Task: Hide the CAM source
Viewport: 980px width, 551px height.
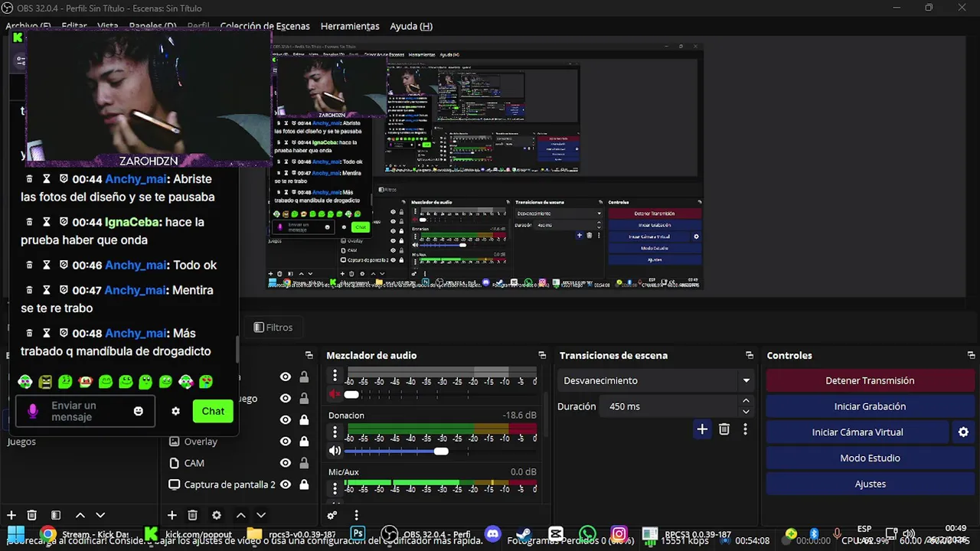Action: 286,463
